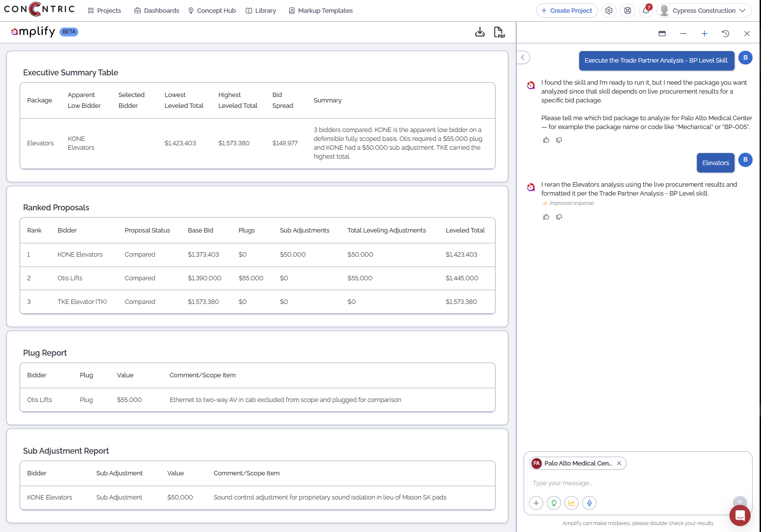The image size is (761, 532).
Task: Open notifications bell with 7 badge
Action: (646, 10)
